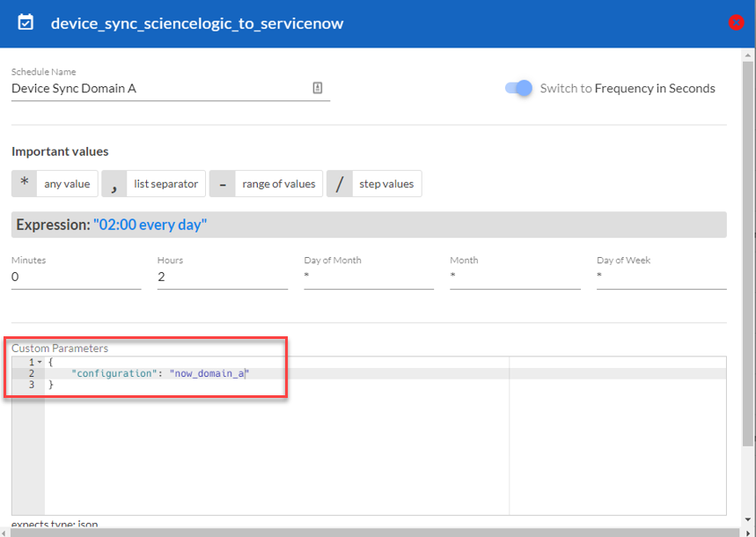Viewport: 756px width, 537px height.
Task: Select the comma list separator chip
Action: pos(154,184)
